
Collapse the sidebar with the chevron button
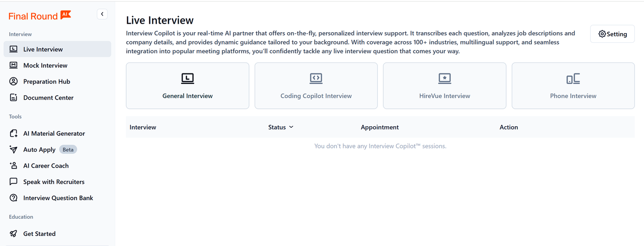tap(102, 14)
